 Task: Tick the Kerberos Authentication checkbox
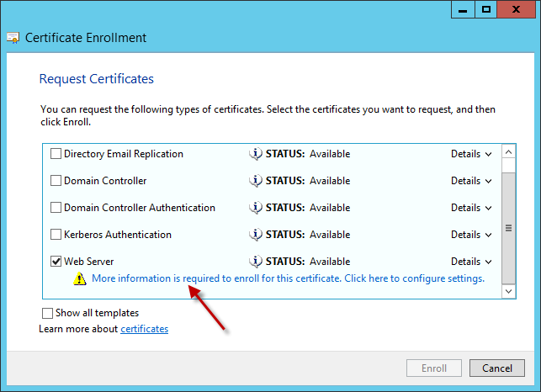(x=56, y=235)
